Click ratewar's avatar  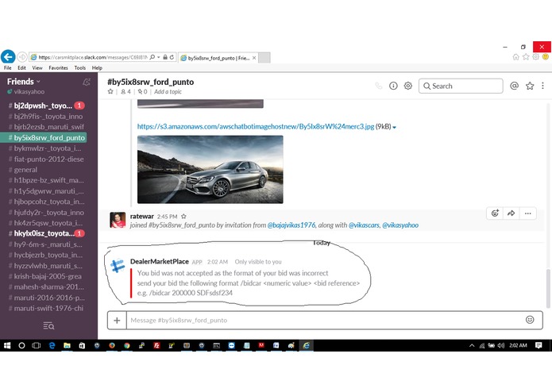point(118,220)
